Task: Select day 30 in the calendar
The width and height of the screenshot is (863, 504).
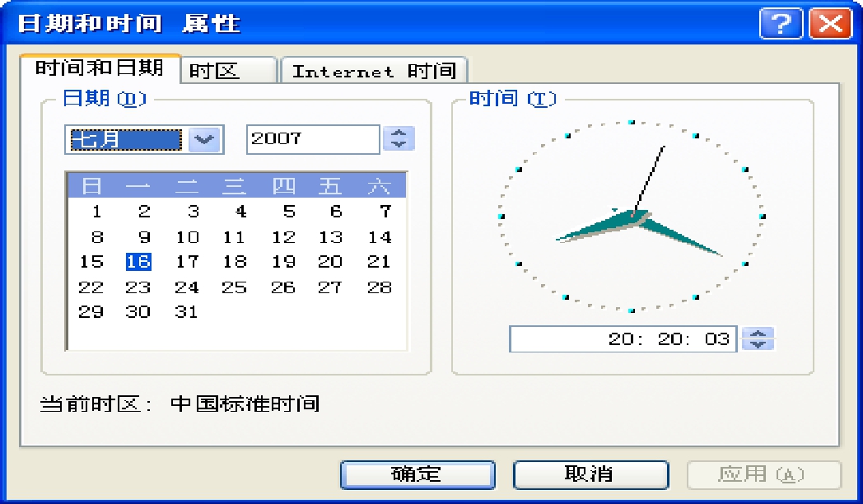Action: [138, 312]
